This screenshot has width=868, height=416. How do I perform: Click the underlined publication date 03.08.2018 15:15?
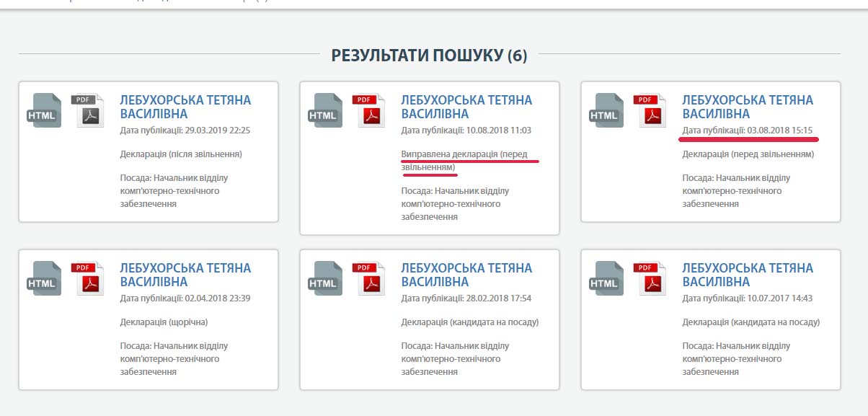click(x=748, y=130)
